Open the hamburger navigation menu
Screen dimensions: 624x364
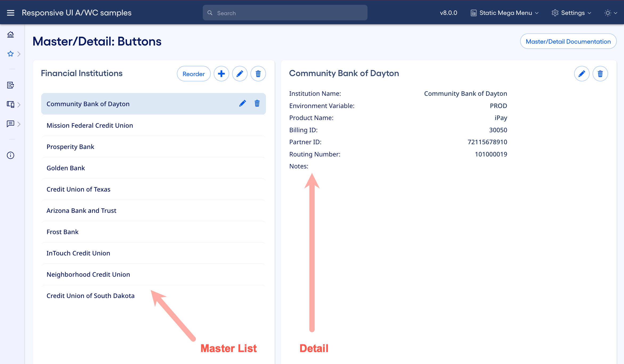pos(11,13)
